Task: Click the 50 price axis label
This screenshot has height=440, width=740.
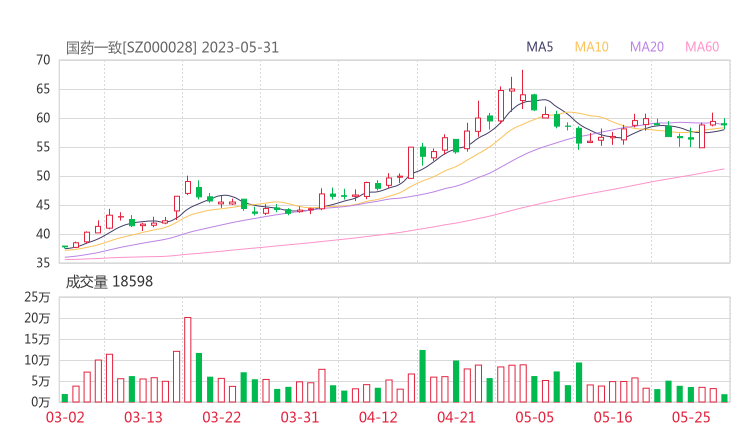Action: tap(43, 176)
